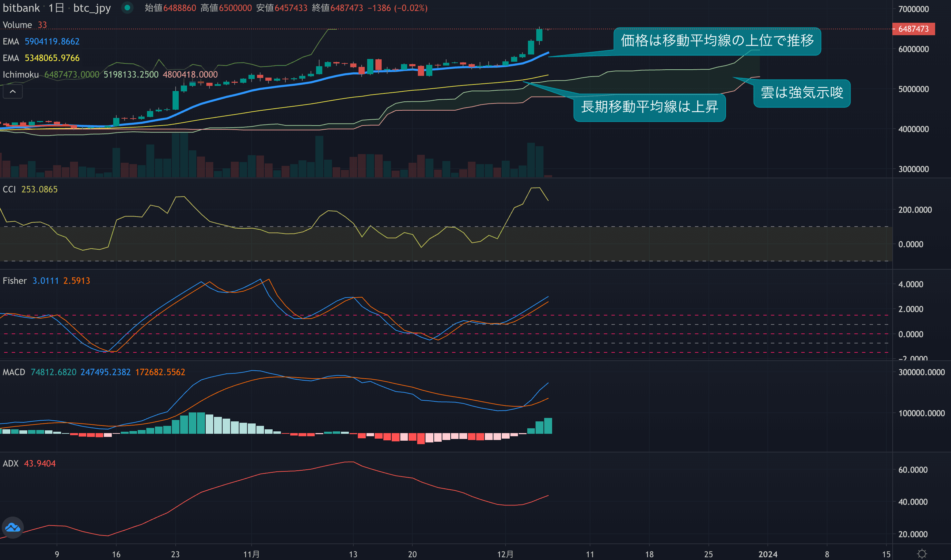Click the ADX indicator label
Image resolution: width=951 pixels, height=560 pixels.
click(x=11, y=463)
